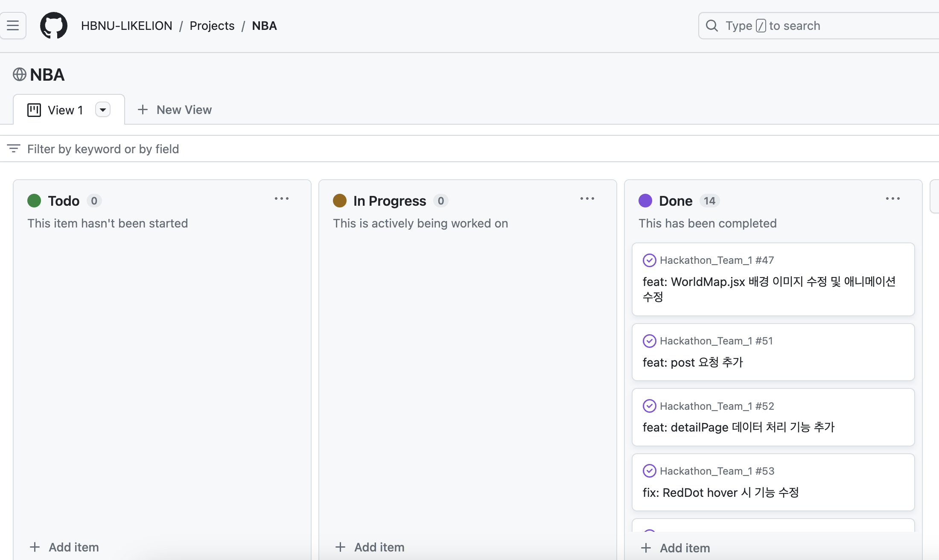Create a New View tab
This screenshot has height=560, width=939.
click(175, 110)
